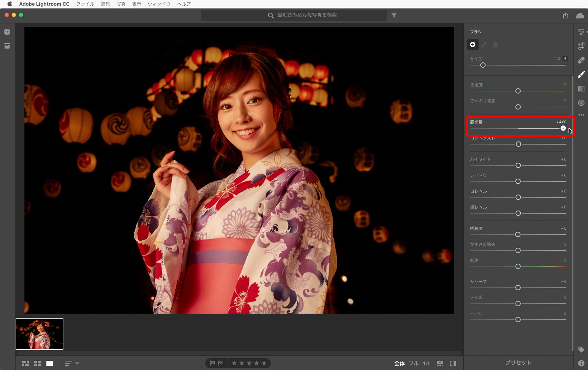Image resolution: width=588 pixels, height=370 pixels.
Task: Click the プリセット button
Action: (518, 363)
